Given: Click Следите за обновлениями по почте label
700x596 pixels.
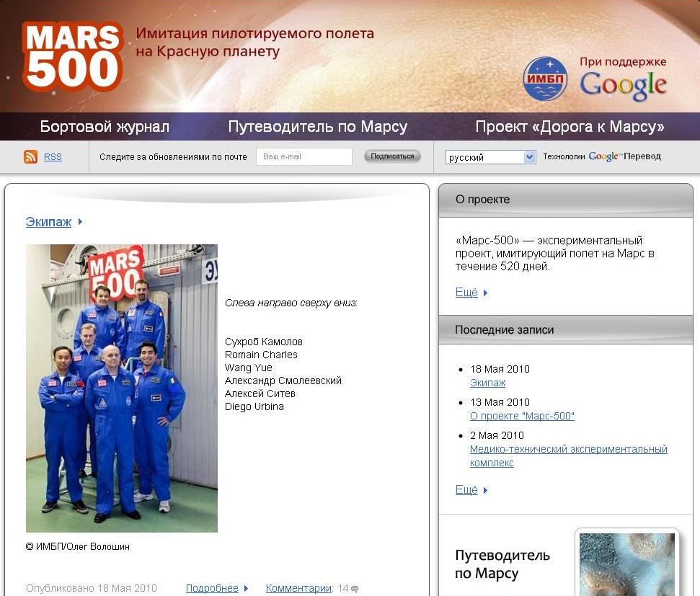Looking at the screenshot, I should (x=173, y=156).
